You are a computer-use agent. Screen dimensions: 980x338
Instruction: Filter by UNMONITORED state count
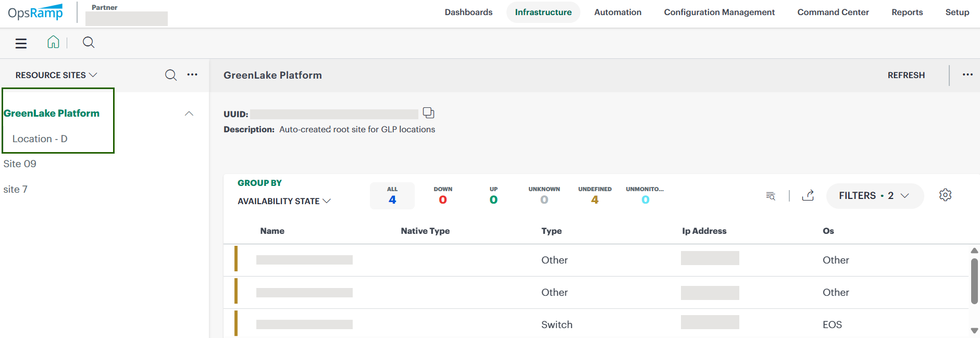coord(645,196)
